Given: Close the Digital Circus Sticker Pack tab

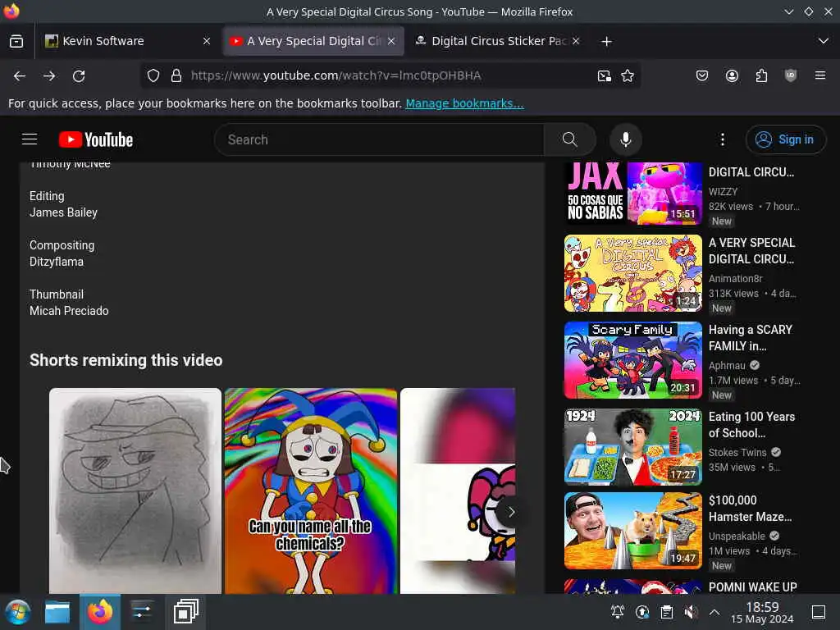Looking at the screenshot, I should [x=576, y=41].
